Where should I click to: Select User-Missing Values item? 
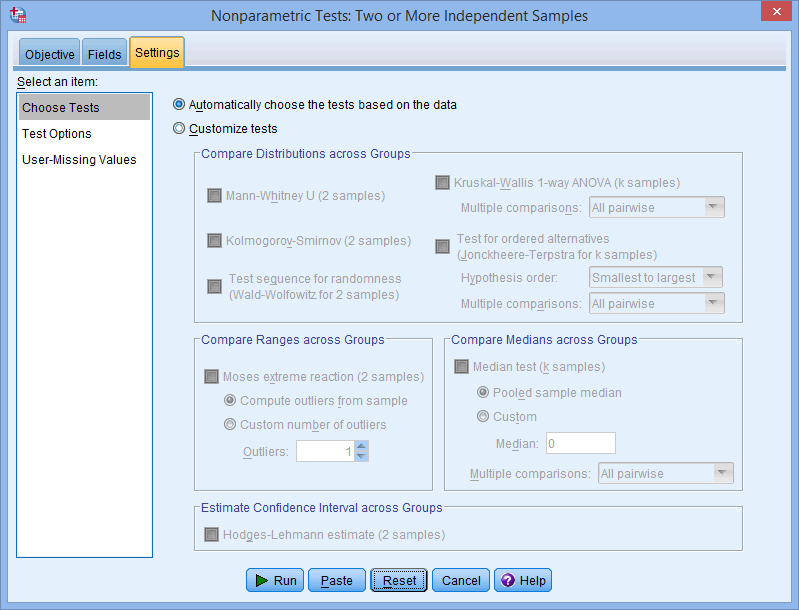click(85, 160)
